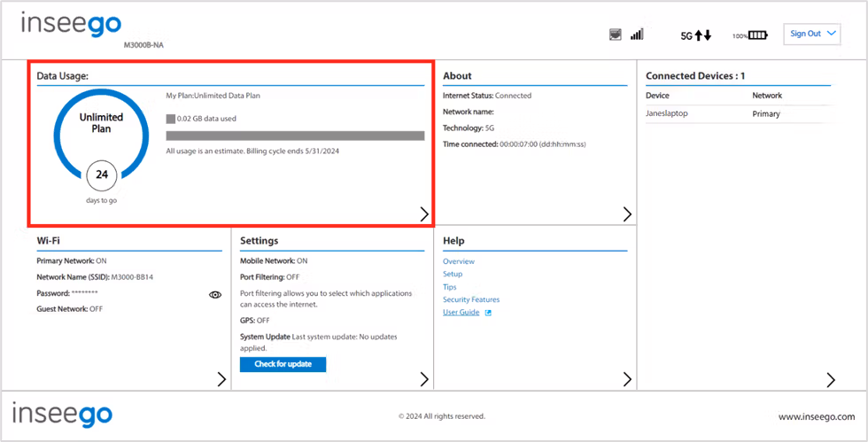Expand the Wi-Fi panel chevron
This screenshot has width=868, height=442.
[x=221, y=379]
